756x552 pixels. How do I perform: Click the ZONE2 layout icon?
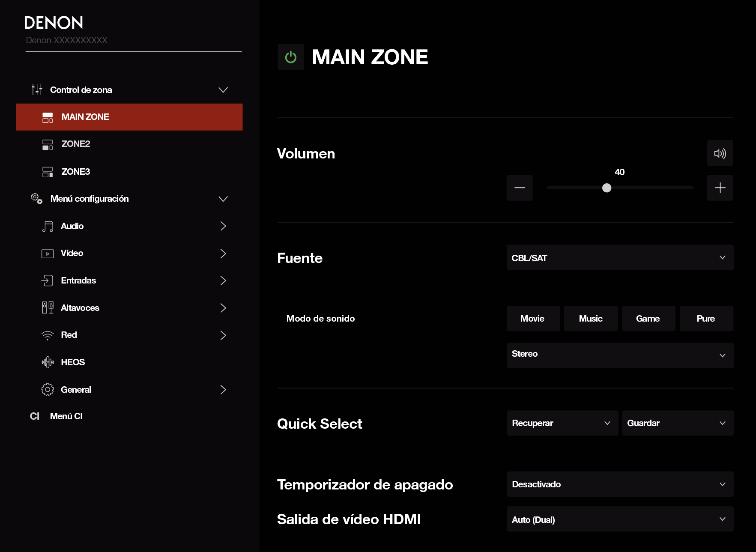click(48, 145)
